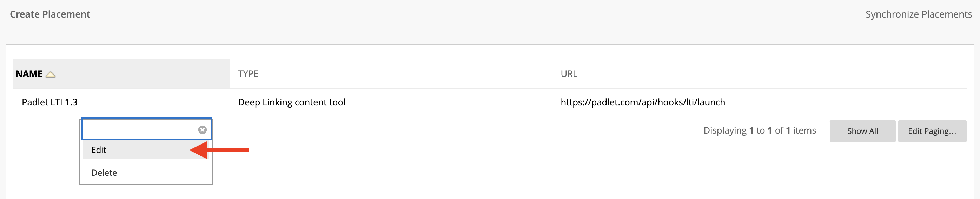Click the URL column header
The image size is (980, 199).
point(569,74)
